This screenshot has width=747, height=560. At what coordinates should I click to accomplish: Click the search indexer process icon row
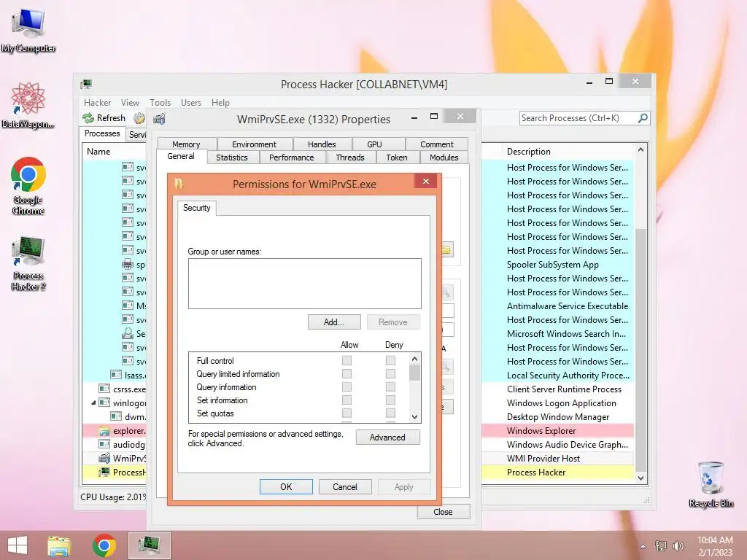pyautogui.click(x=127, y=333)
